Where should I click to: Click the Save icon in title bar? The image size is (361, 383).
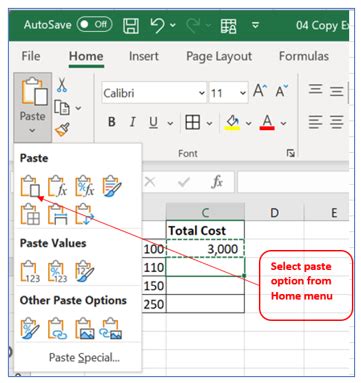[x=131, y=25]
